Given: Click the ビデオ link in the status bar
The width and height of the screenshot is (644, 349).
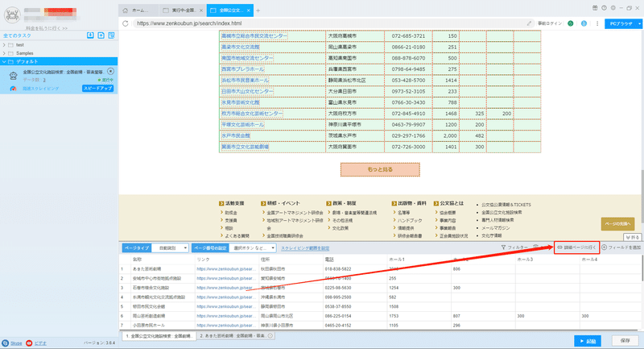Looking at the screenshot, I should point(40,343).
